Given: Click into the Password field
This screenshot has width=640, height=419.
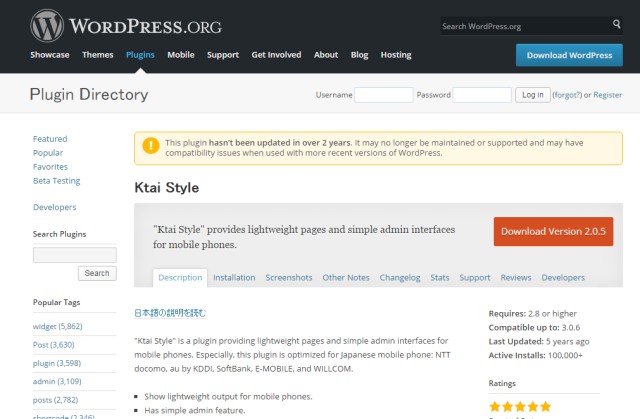Looking at the screenshot, I should pos(481,95).
